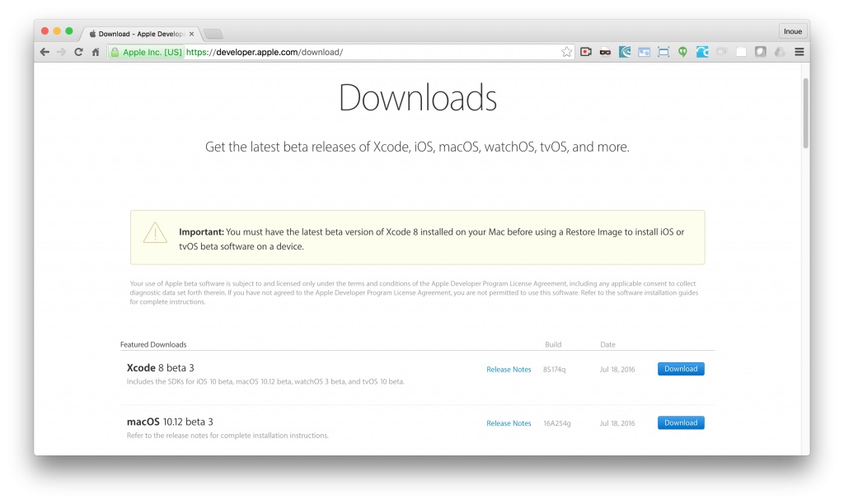
Task: Open the green Hangouts extension
Action: coord(682,52)
